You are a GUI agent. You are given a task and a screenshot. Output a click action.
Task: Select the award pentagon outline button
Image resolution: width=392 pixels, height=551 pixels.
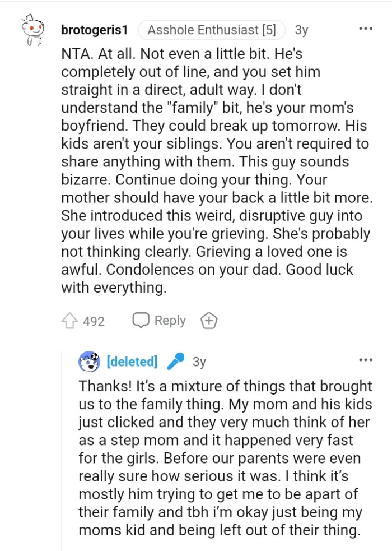209,320
